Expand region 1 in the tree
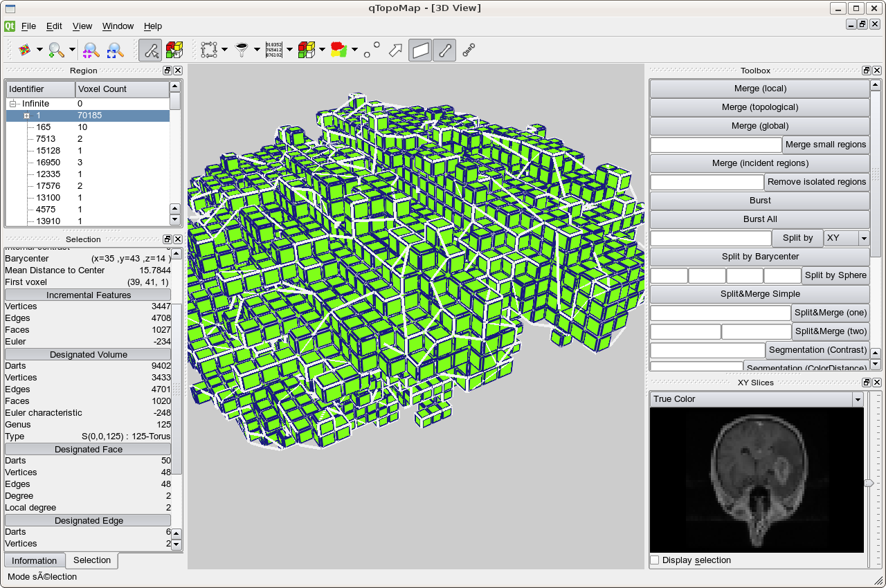The width and height of the screenshot is (886, 588). click(26, 116)
